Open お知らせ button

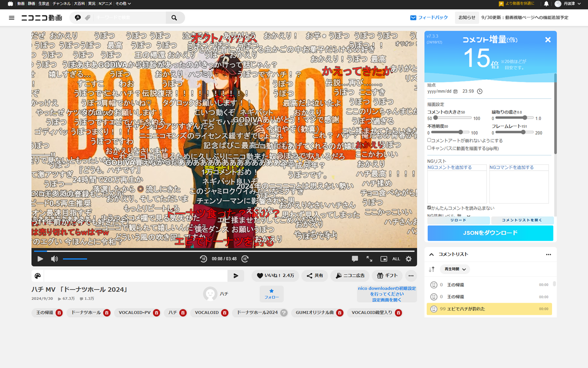[467, 17]
